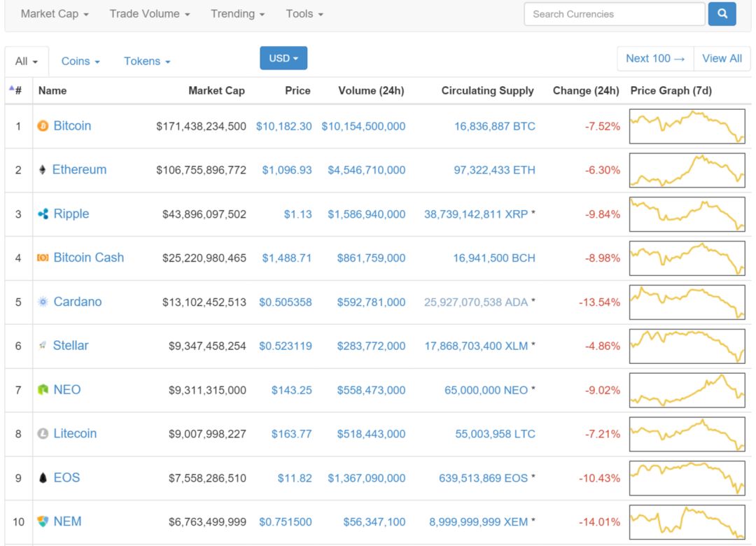This screenshot has height=546, width=756.
Task: Open the Bitcoin name link
Action: [x=72, y=126]
